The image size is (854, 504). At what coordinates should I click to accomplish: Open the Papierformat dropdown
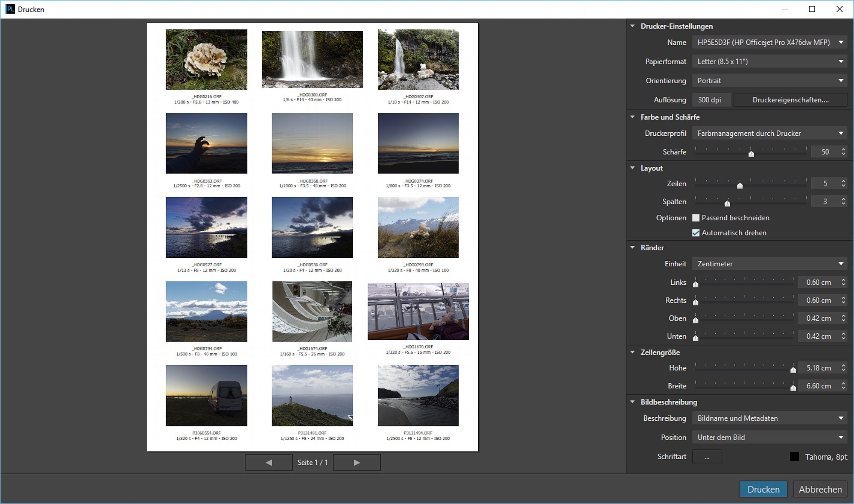(x=769, y=61)
